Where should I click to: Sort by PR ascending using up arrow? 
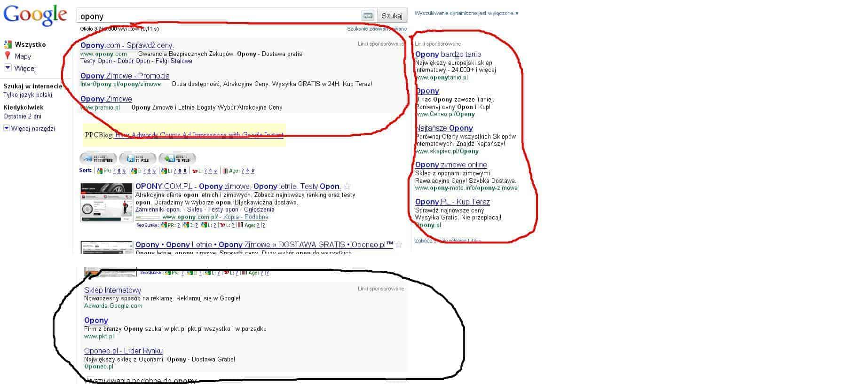(x=119, y=171)
